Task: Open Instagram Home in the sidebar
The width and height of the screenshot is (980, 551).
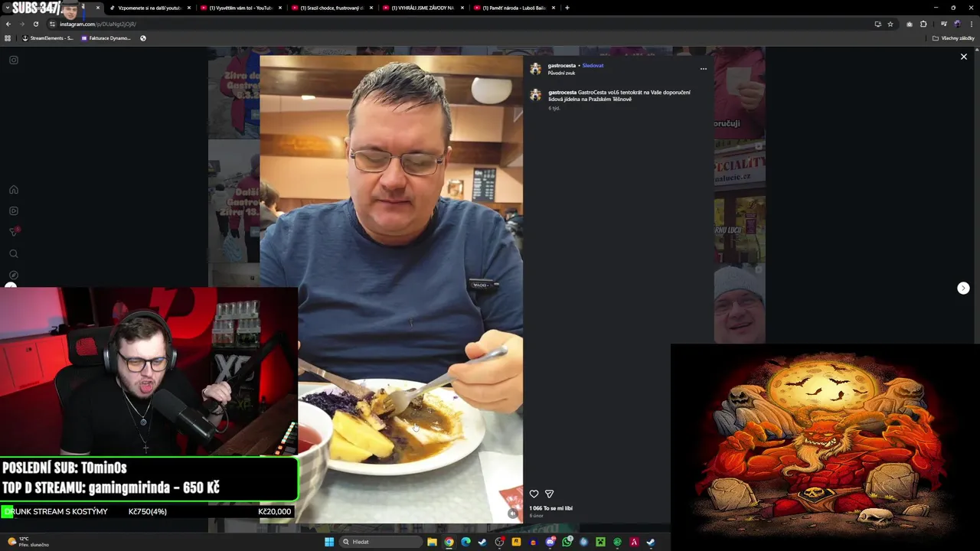Action: (x=14, y=190)
